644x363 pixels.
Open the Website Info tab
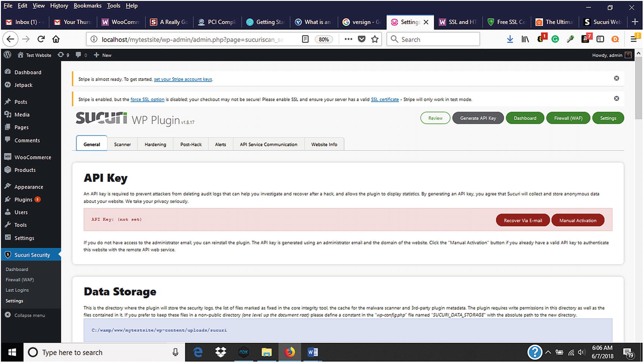click(324, 144)
